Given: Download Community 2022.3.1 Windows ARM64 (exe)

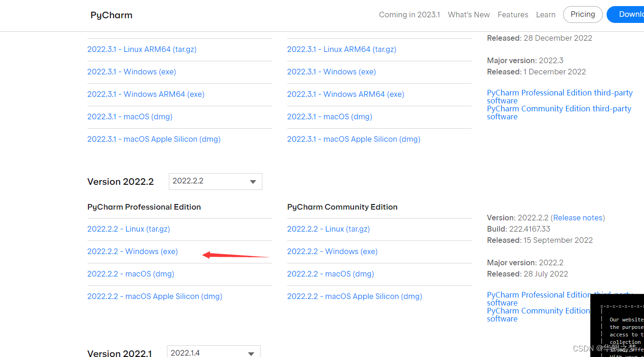Looking at the screenshot, I should (x=346, y=94).
